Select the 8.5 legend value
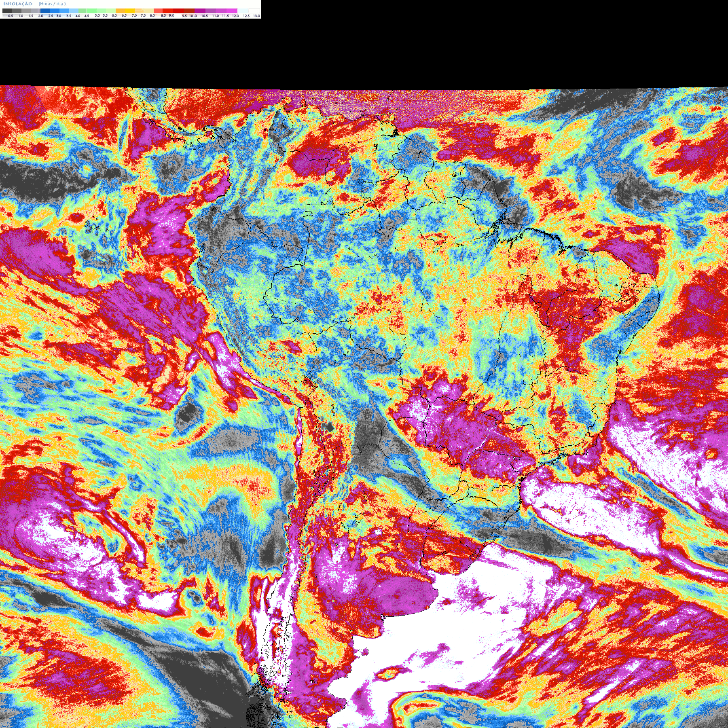This screenshot has width=728, height=728. [163, 15]
